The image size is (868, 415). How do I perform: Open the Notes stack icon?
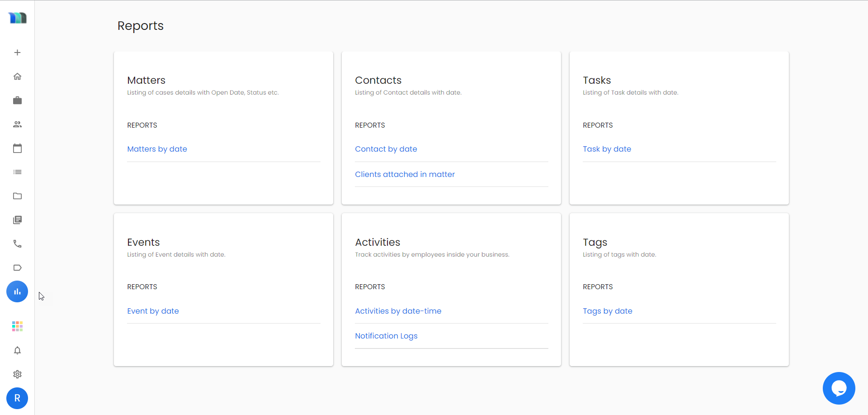[x=17, y=220]
